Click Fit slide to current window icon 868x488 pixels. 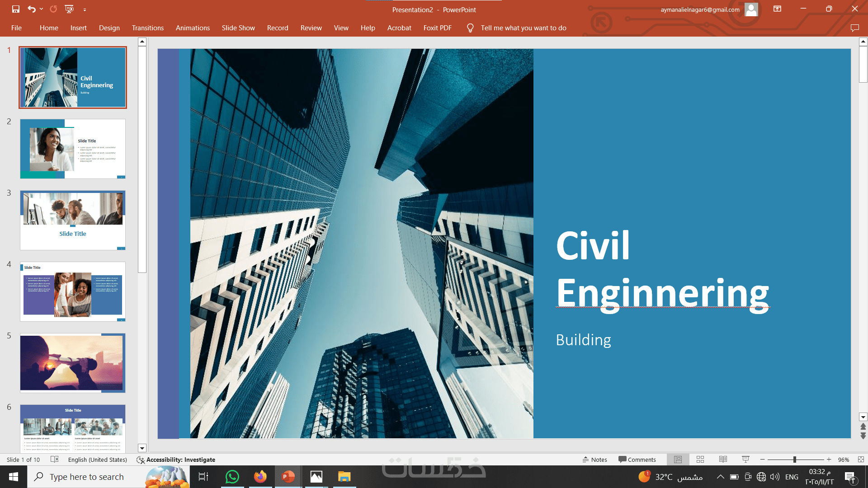point(861,460)
